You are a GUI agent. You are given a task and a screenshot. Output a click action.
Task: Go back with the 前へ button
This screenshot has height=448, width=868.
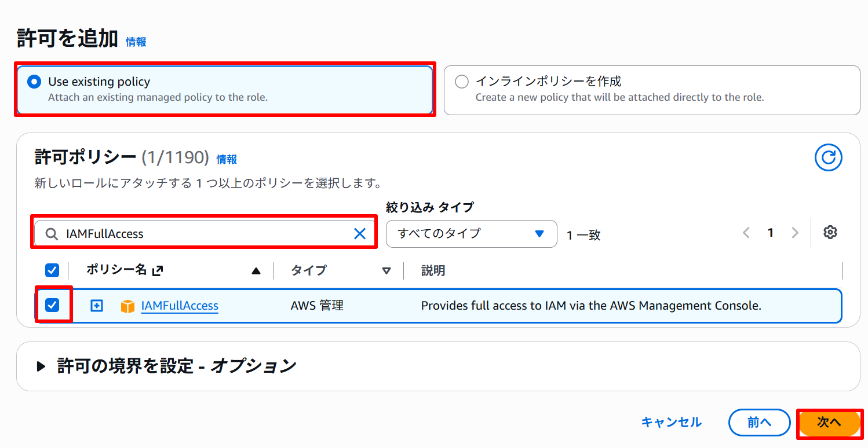(x=759, y=423)
